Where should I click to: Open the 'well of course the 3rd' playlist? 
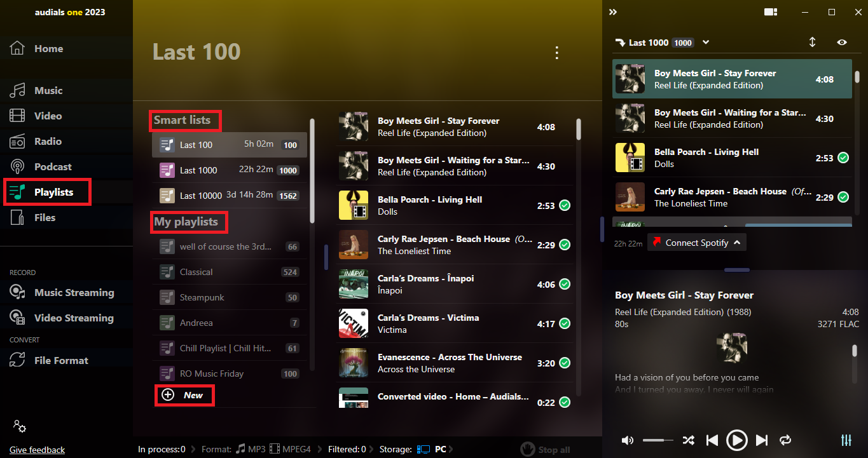pyautogui.click(x=230, y=246)
